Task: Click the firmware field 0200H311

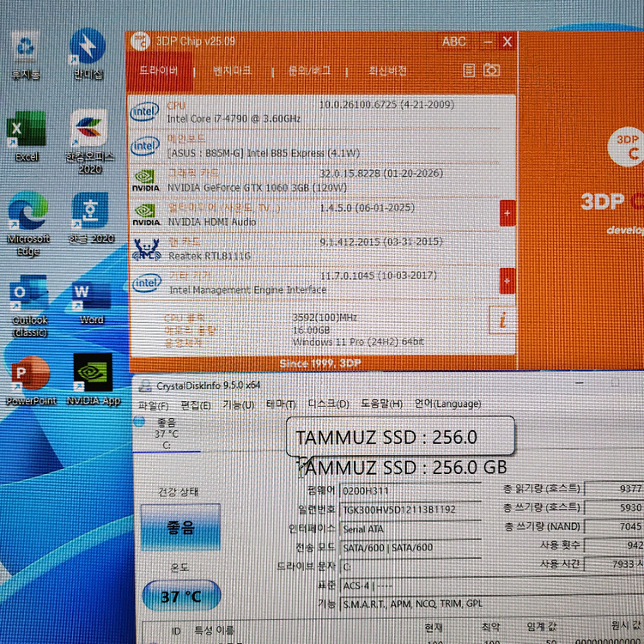Action: click(410, 491)
